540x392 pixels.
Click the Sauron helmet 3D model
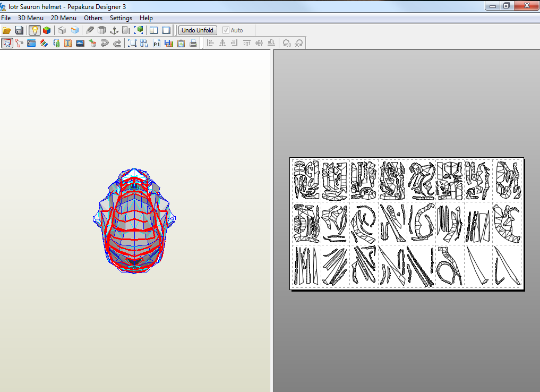point(134,220)
